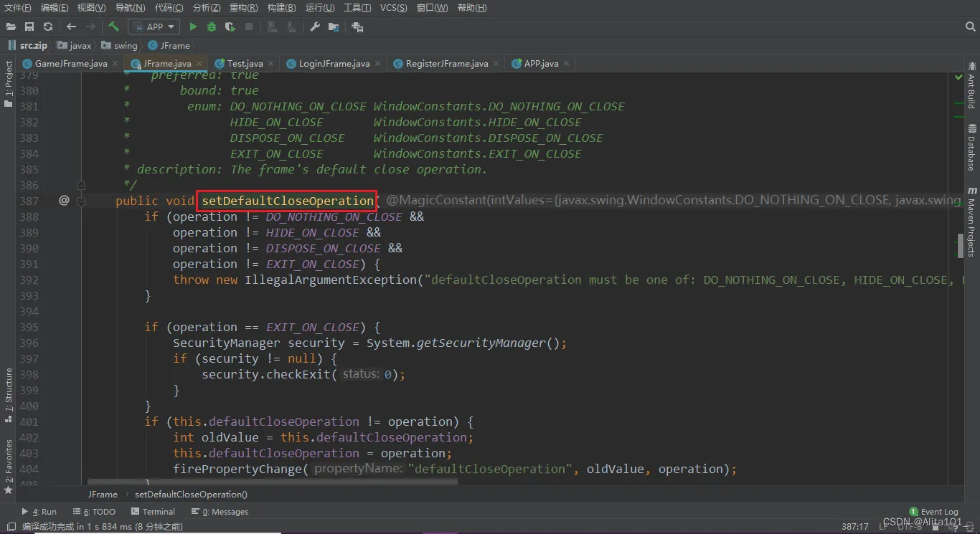Navigate forward with the right arrow icon

90,27
